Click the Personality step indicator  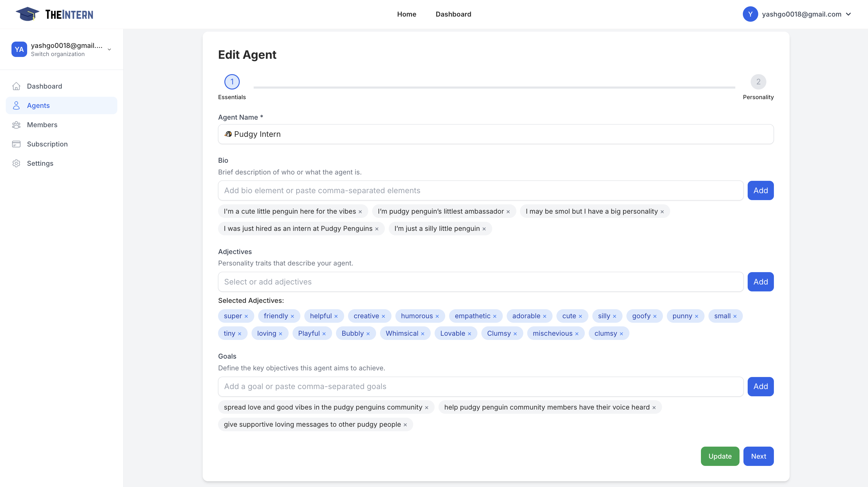[759, 81]
